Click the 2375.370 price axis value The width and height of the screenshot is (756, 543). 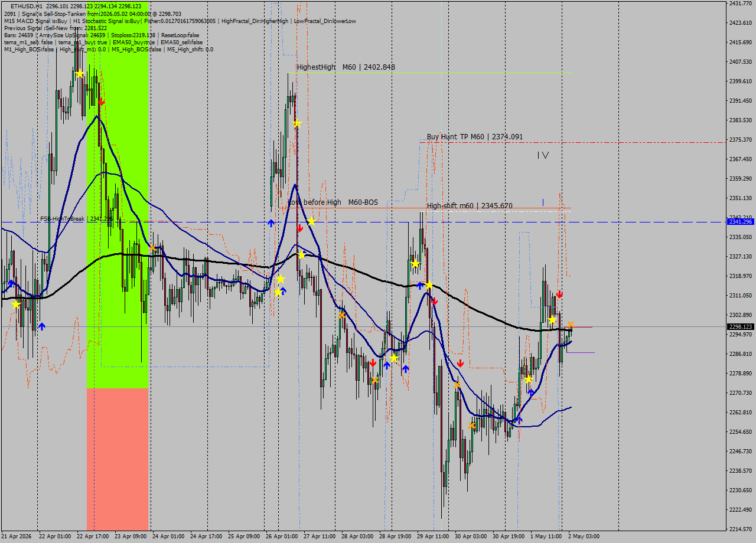[x=740, y=140]
